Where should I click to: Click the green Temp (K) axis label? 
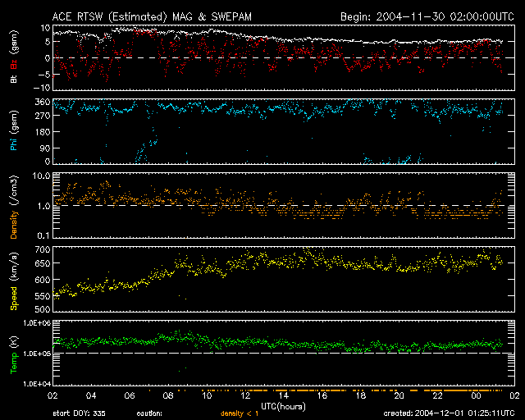pyautogui.click(x=13, y=365)
